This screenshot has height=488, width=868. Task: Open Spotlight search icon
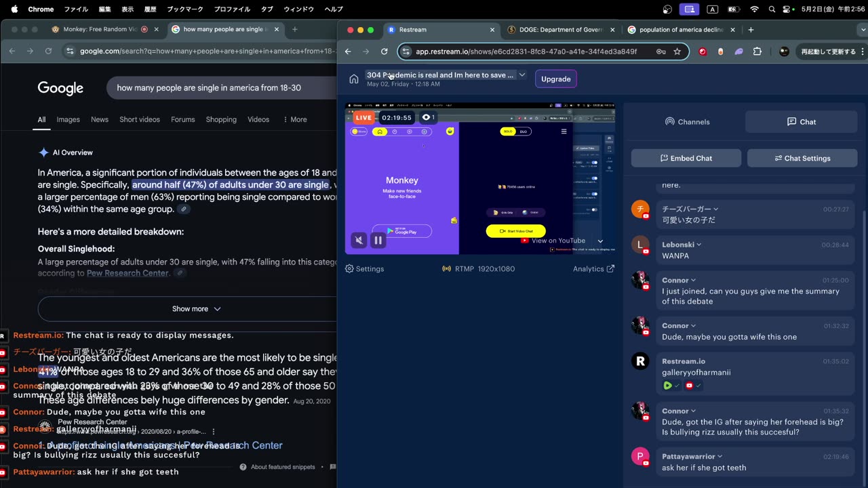point(772,9)
